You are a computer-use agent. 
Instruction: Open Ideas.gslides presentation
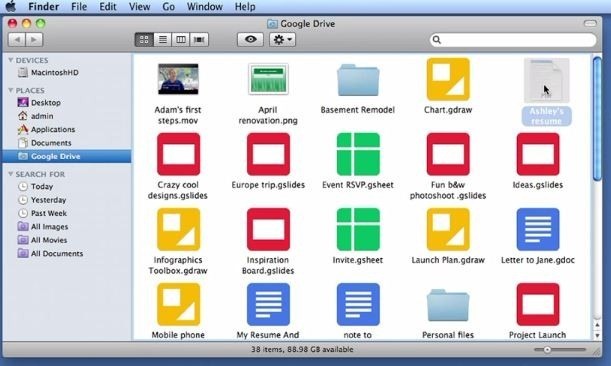coord(538,154)
